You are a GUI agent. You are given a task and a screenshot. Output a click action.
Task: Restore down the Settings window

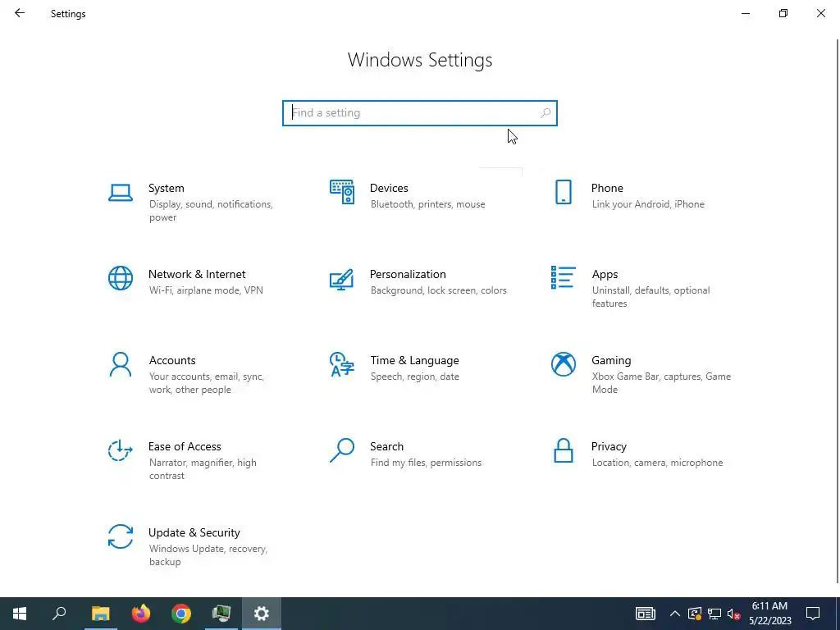(783, 13)
